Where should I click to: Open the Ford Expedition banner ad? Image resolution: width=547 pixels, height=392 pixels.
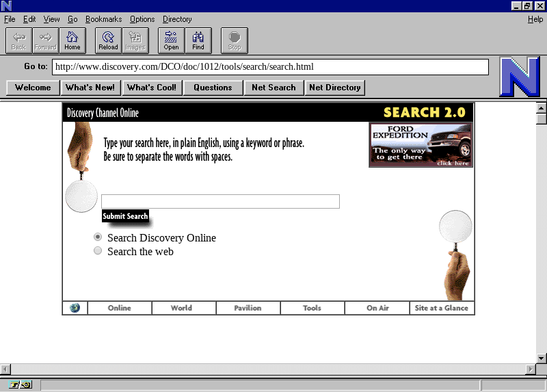tap(421, 145)
